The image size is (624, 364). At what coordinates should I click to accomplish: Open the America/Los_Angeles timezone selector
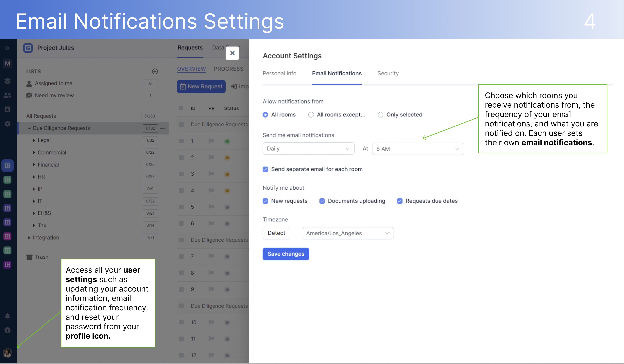click(x=347, y=233)
